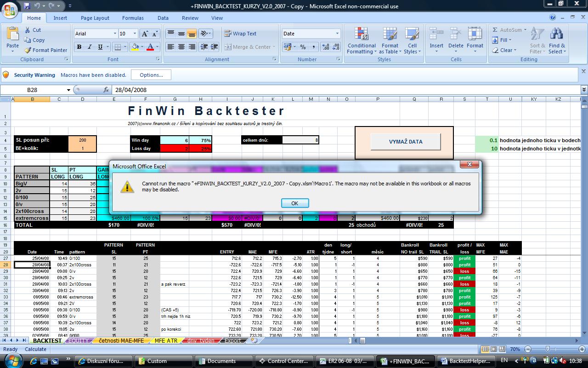Toggle bold formatting
This screenshot has height=368, width=588.
(79, 47)
